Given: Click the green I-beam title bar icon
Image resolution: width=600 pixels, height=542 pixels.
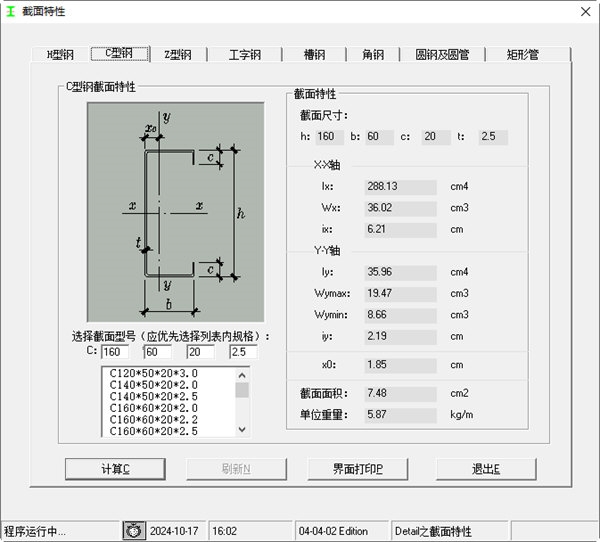Looking at the screenshot, I should pyautogui.click(x=10, y=11).
